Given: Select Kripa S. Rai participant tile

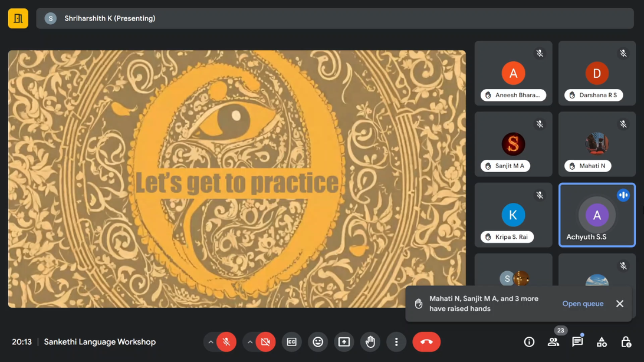Looking at the screenshot, I should pyautogui.click(x=513, y=215).
